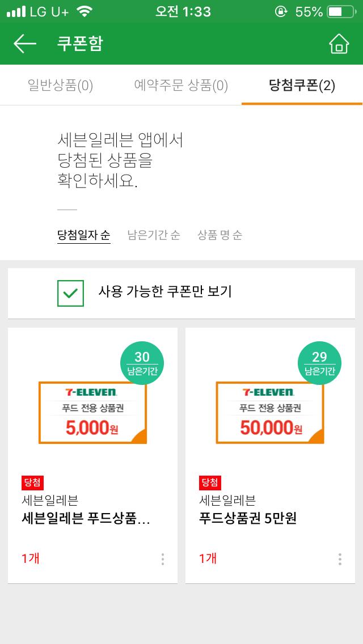
Task: Tap the 29 남은기간 badge
Action: coord(319,363)
